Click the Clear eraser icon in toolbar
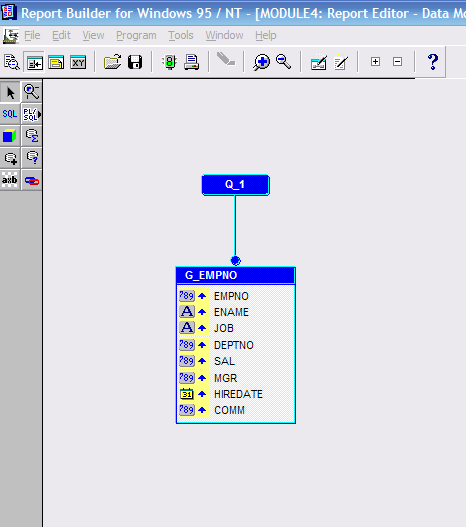This screenshot has height=528, width=469. 226,59
